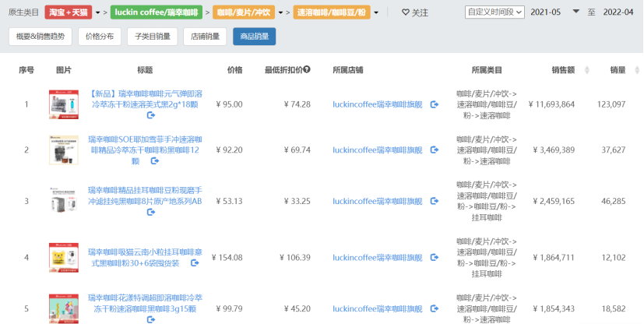This screenshot has height=324, width=644.
Task: Click sales value ¥ 1,854,343
Action: [554, 308]
